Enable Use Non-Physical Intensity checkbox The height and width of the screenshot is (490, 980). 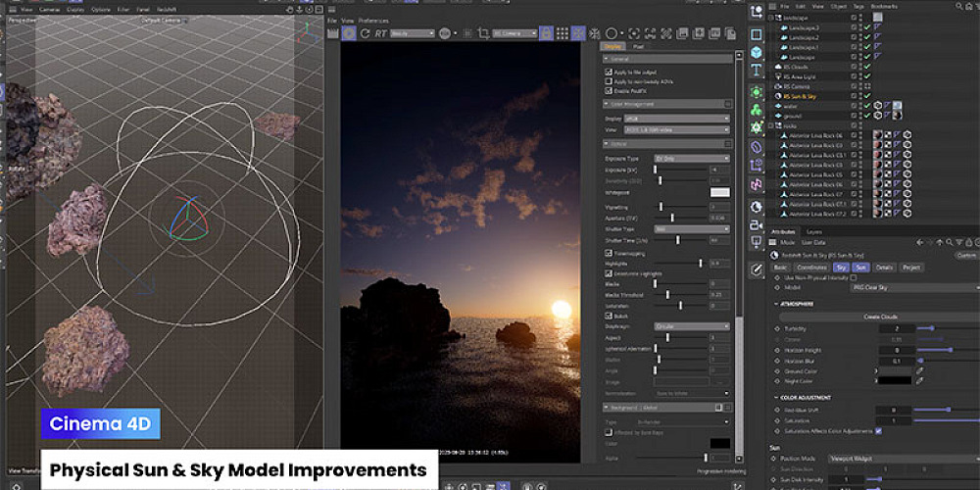(854, 277)
